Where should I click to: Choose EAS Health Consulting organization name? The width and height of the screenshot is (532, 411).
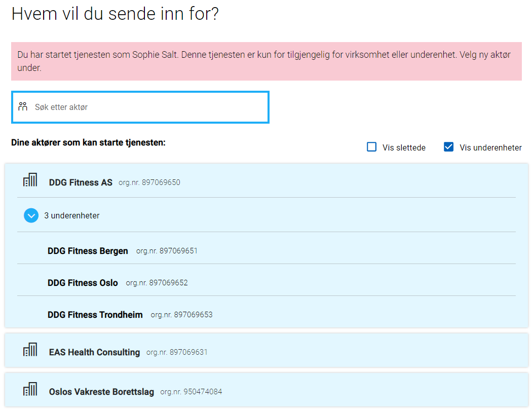tap(94, 352)
